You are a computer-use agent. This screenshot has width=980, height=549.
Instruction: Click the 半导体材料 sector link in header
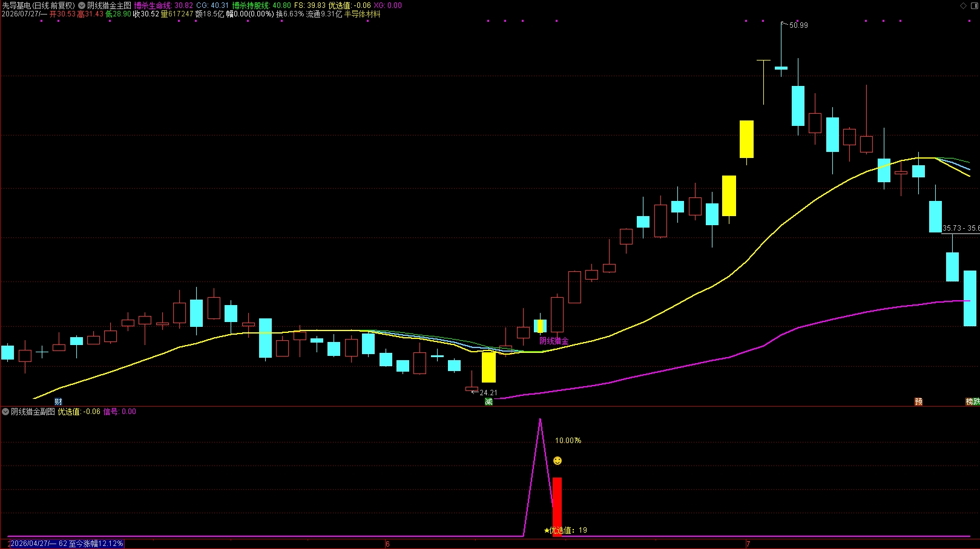pyautogui.click(x=363, y=14)
